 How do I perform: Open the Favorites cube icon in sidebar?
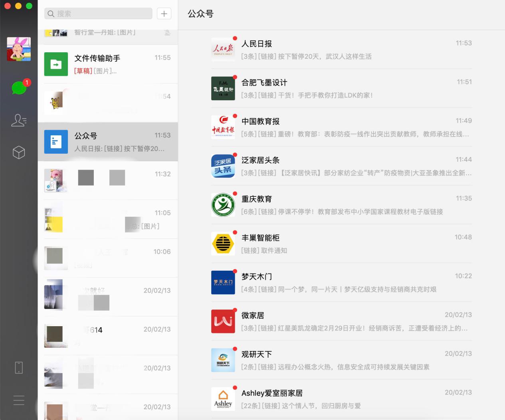click(19, 152)
